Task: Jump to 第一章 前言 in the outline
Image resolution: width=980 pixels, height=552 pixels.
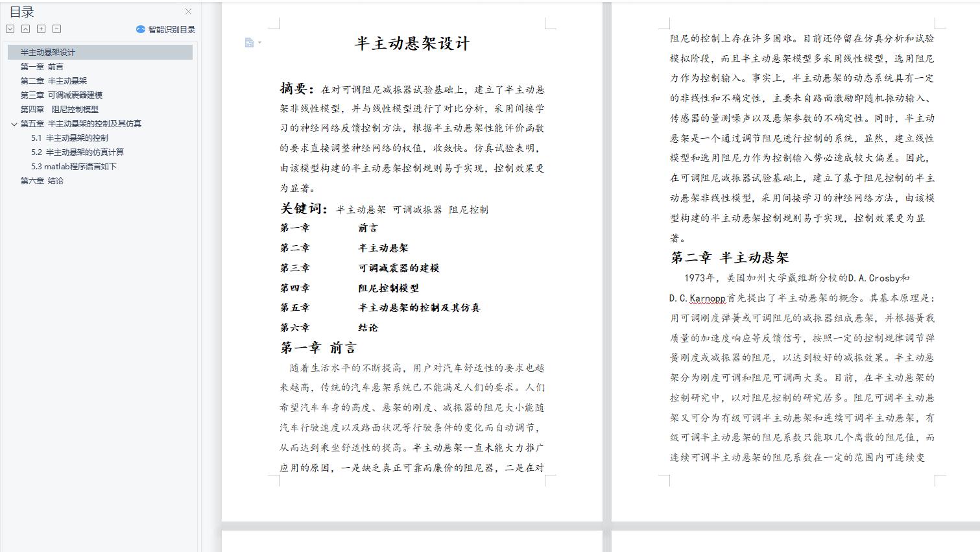Action: click(42, 67)
